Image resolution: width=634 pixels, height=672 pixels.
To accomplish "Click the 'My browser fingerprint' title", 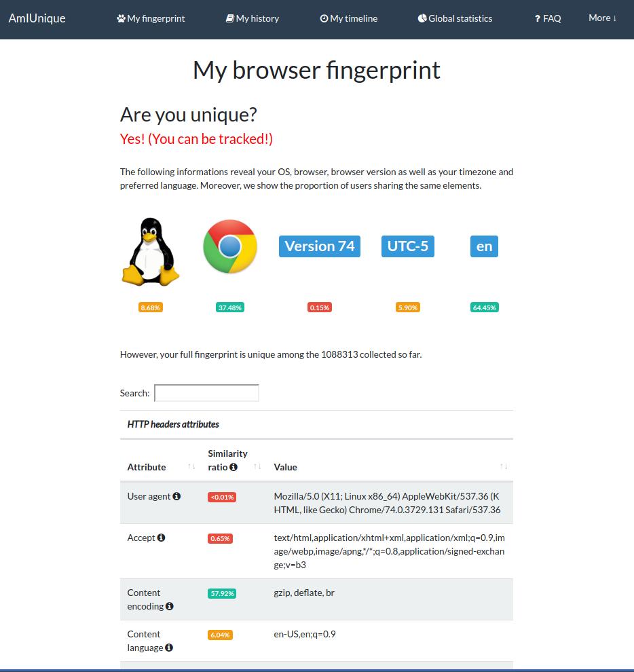I will 316,71.
